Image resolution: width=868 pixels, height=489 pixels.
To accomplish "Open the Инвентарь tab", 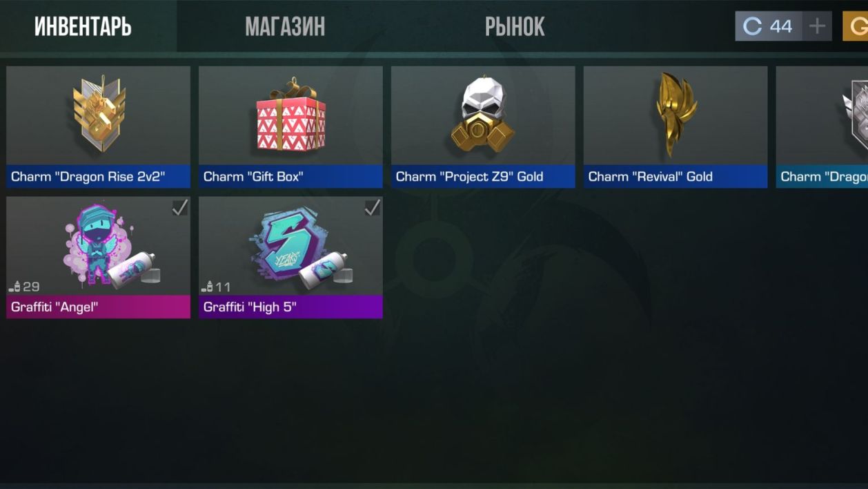I will point(83,27).
